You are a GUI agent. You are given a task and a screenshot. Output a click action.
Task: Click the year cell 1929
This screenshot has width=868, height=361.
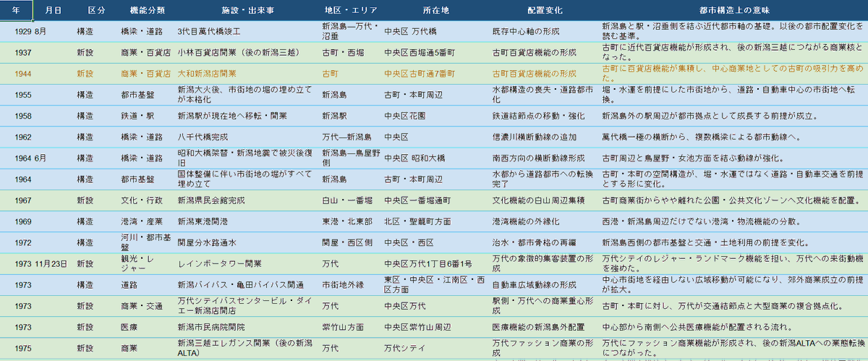(16, 32)
